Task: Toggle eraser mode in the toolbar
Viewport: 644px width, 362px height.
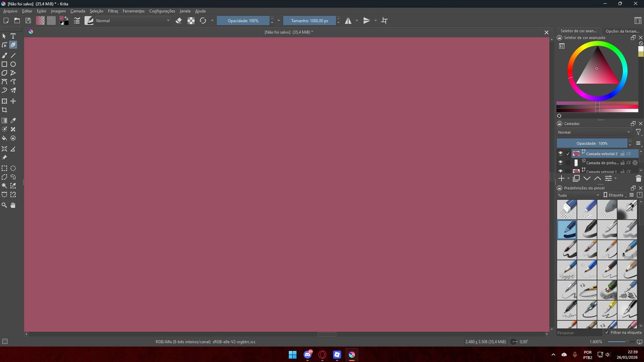Action: 179,20
